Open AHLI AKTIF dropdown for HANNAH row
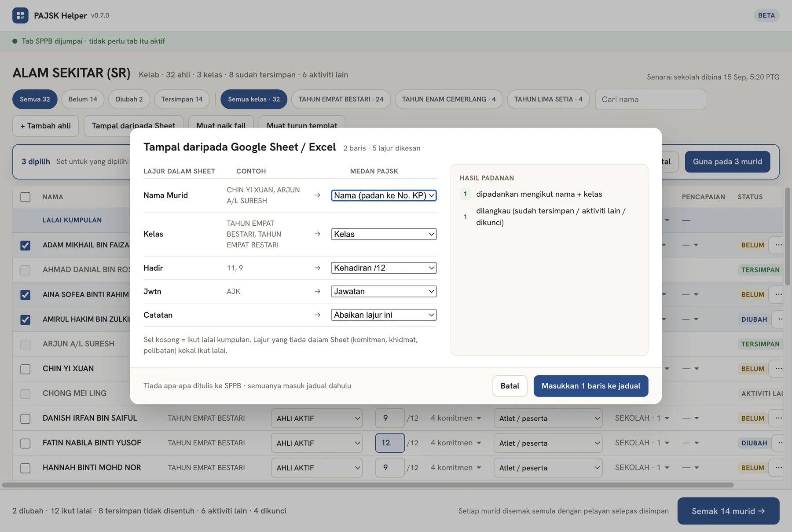792x532 pixels. point(317,467)
